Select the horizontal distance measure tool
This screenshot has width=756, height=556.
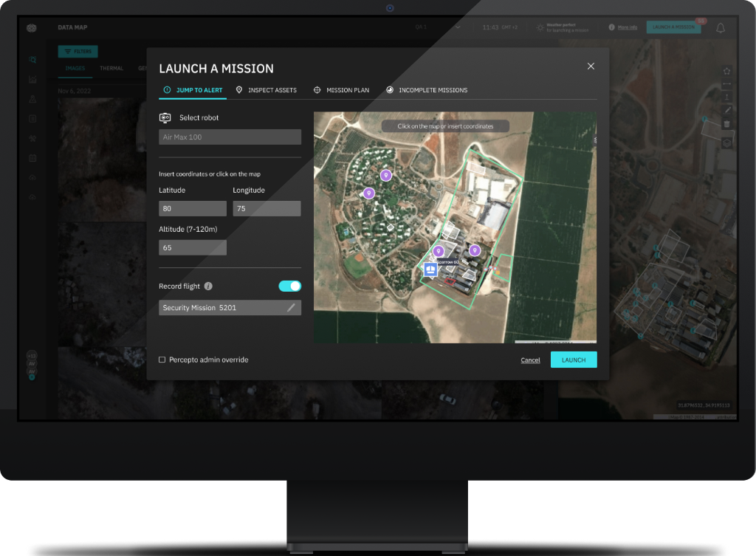click(x=726, y=84)
